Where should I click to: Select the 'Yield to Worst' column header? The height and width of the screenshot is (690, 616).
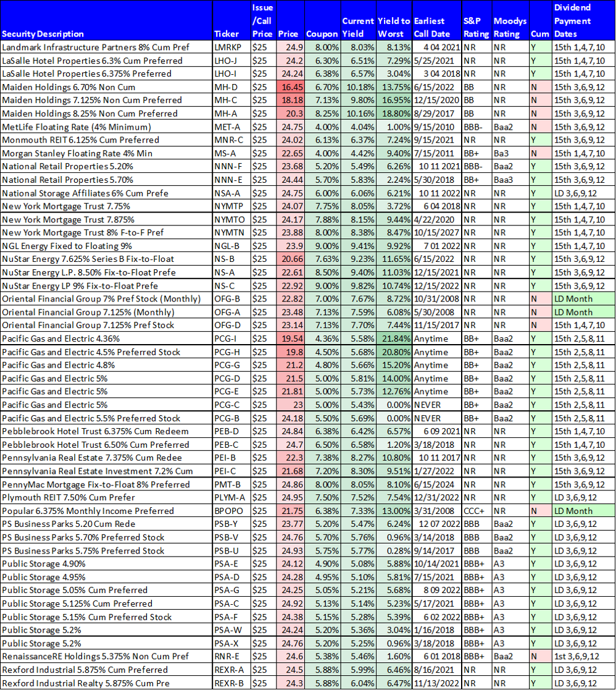[394, 20]
